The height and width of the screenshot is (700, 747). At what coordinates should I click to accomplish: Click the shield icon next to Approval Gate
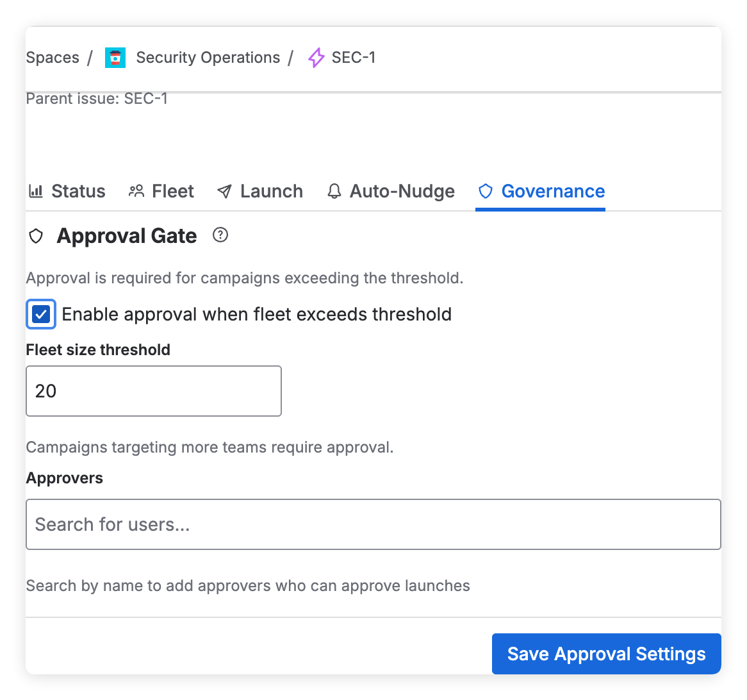tap(36, 236)
